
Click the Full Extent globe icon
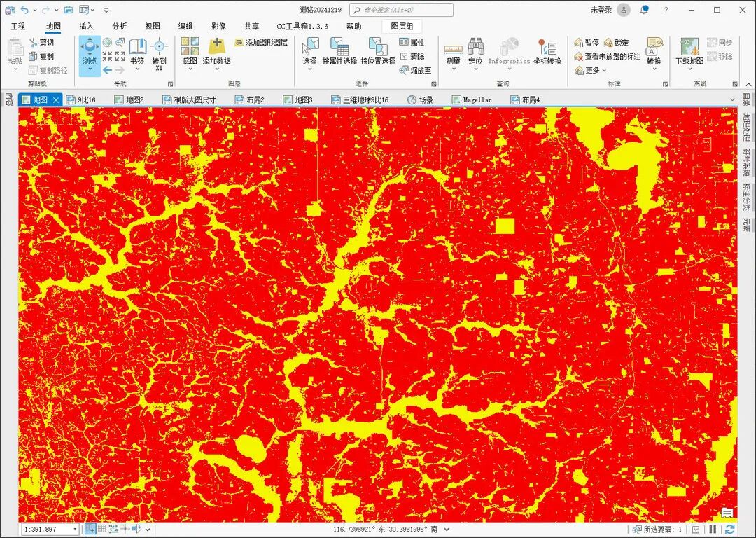pyautogui.click(x=108, y=43)
